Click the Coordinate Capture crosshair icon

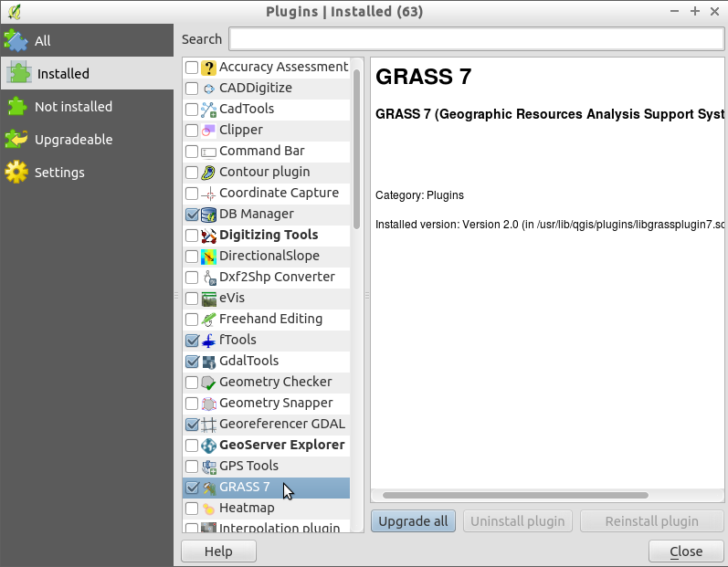(x=209, y=194)
